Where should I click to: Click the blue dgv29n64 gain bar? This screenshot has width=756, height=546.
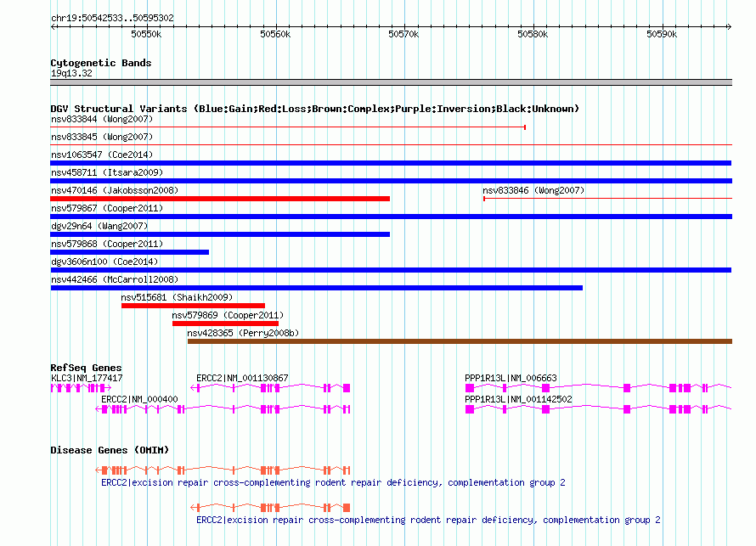point(220,234)
